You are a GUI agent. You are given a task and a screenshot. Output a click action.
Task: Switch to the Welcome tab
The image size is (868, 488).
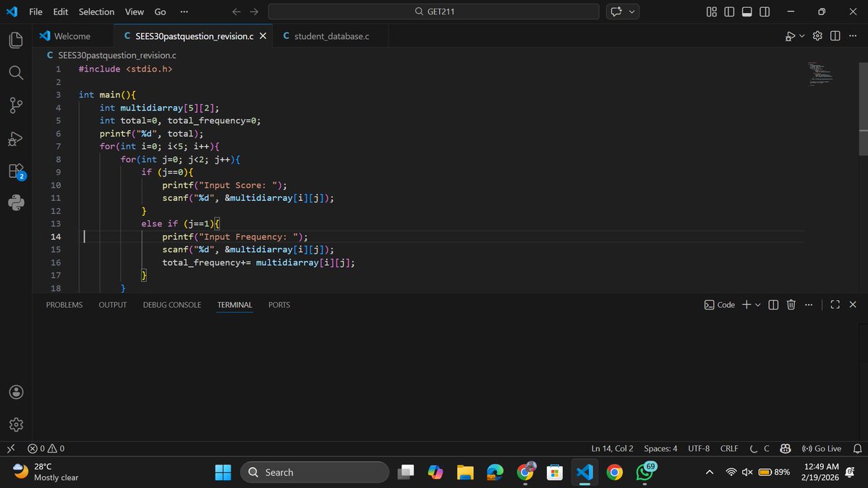(72, 36)
